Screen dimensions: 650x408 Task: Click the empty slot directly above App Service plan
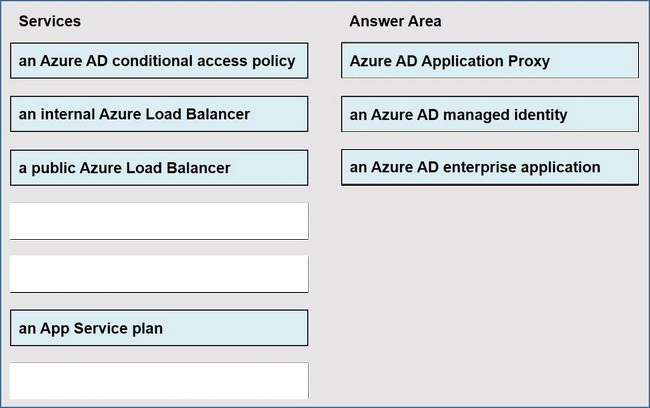[159, 274]
